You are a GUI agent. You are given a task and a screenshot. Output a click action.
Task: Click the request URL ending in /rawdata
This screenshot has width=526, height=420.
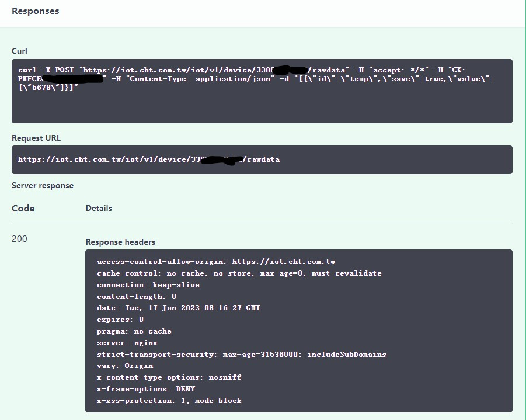[x=149, y=159]
